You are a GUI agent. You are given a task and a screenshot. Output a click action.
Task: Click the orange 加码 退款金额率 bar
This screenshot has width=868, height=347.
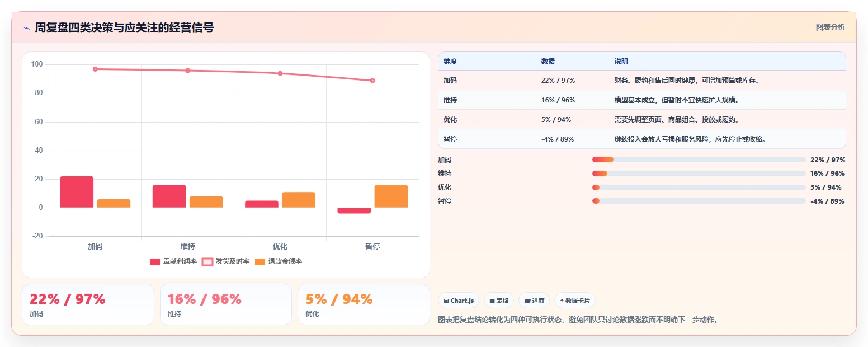(114, 203)
